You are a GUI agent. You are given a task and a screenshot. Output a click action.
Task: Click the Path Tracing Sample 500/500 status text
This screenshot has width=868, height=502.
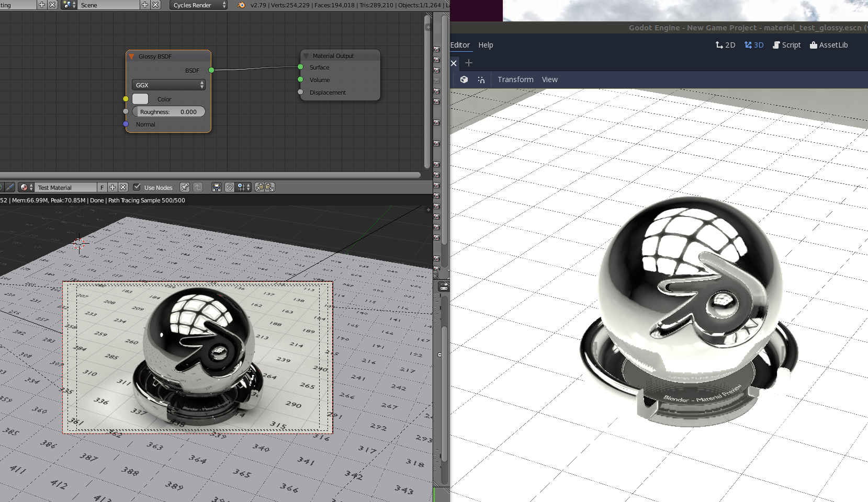tap(146, 200)
